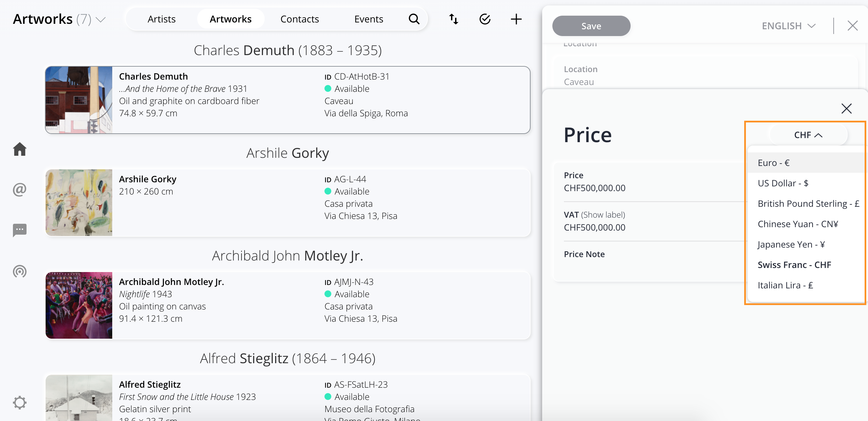Choose Swiss Franc - CHF currency

807,265
